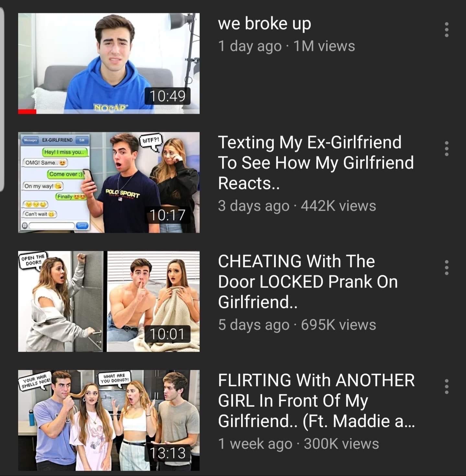Click the 10:49 duration badge
The image size is (466, 476).
167,96
